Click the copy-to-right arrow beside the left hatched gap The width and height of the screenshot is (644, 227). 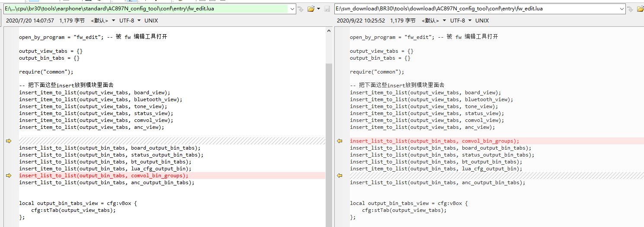(x=9, y=141)
